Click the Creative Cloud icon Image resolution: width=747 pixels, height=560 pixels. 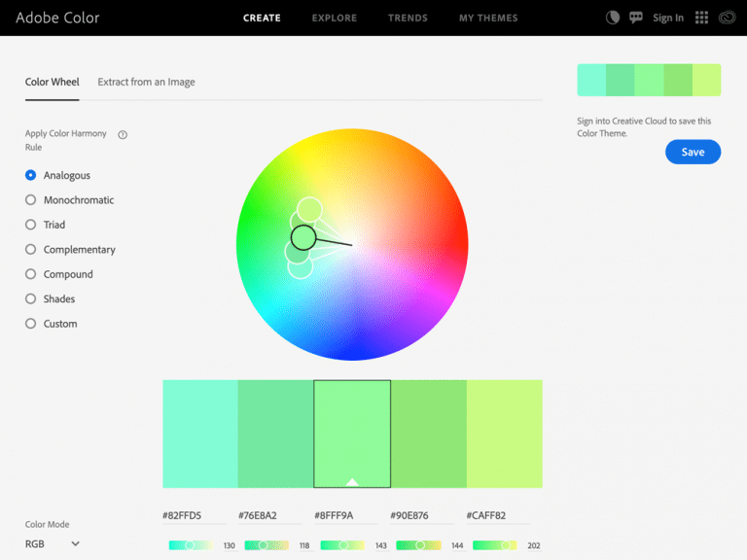pos(727,17)
